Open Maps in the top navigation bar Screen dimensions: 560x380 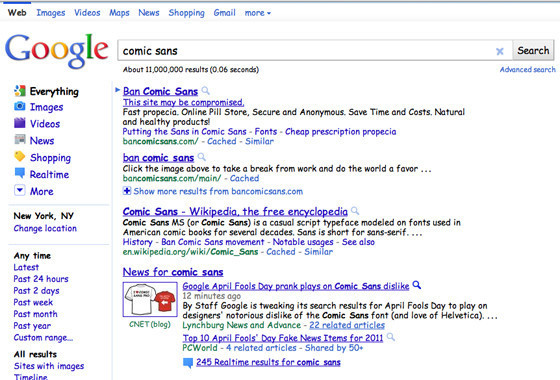119,13
